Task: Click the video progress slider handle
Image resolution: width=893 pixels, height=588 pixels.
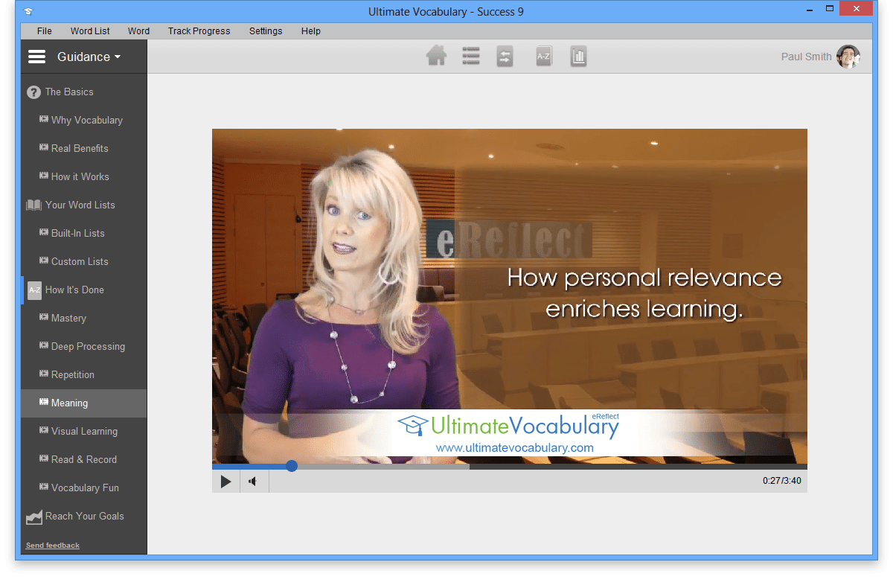Action: tap(292, 466)
